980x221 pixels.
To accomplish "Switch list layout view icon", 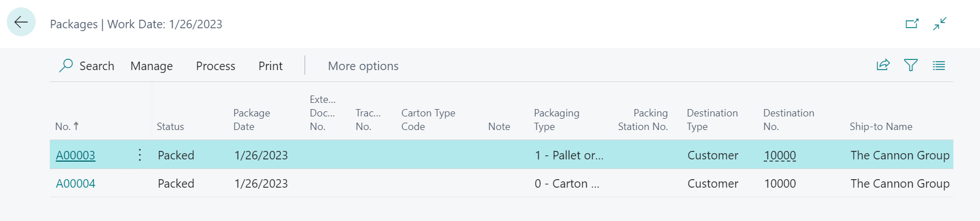I will tap(939, 66).
